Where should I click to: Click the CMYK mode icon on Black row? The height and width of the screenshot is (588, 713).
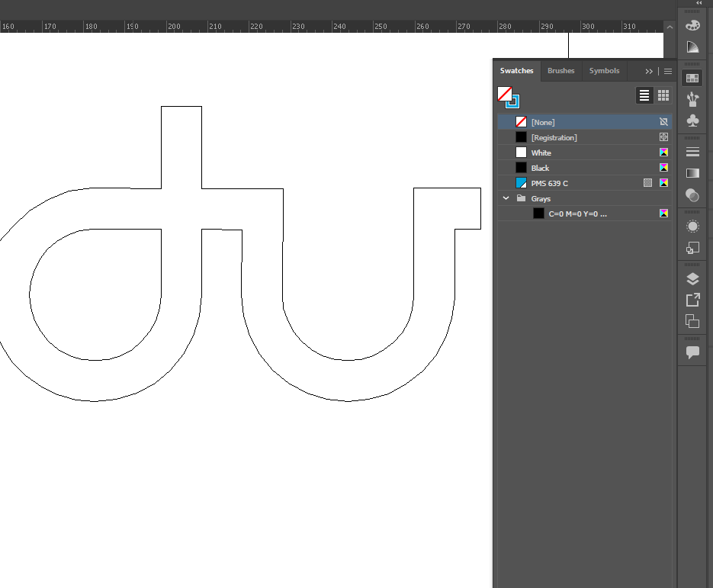pos(663,167)
